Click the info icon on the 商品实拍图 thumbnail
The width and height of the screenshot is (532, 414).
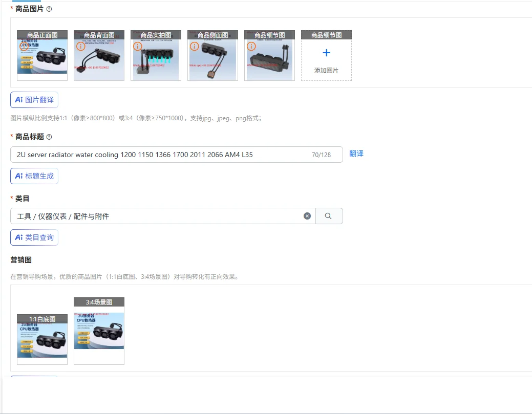137,46
